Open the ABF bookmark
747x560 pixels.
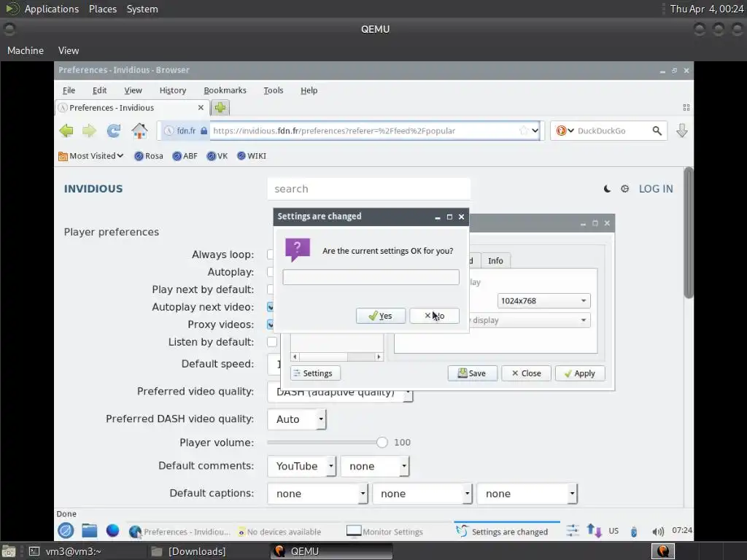[x=185, y=156]
